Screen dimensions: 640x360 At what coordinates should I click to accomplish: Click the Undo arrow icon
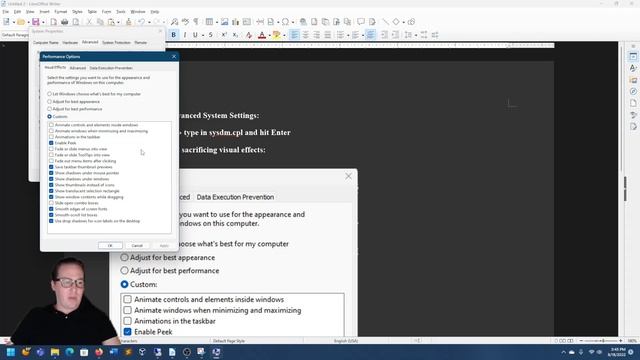[x=141, y=22]
